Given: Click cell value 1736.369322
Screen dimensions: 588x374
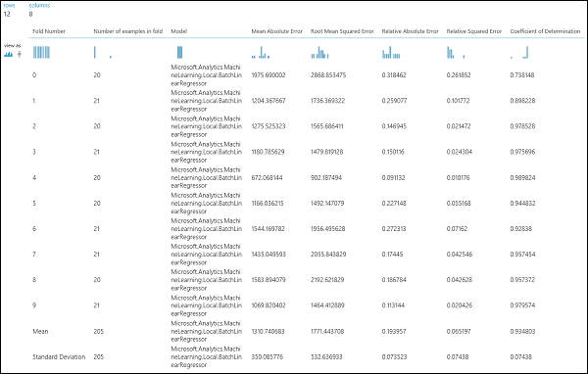Looking at the screenshot, I should [327, 101].
